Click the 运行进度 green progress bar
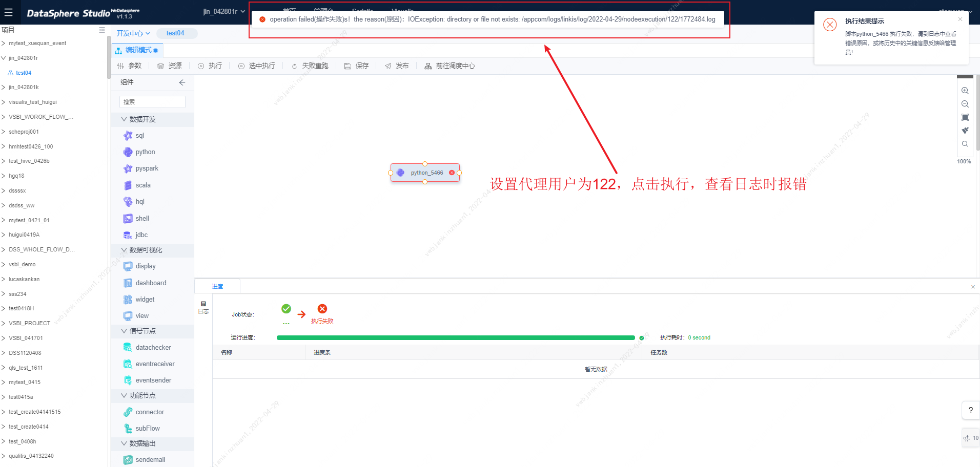 click(x=456, y=338)
